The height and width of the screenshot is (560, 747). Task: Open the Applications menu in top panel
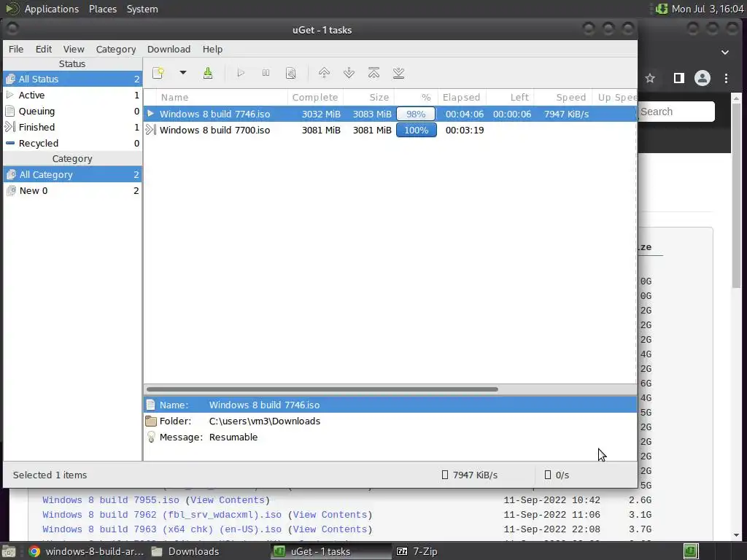click(x=52, y=9)
